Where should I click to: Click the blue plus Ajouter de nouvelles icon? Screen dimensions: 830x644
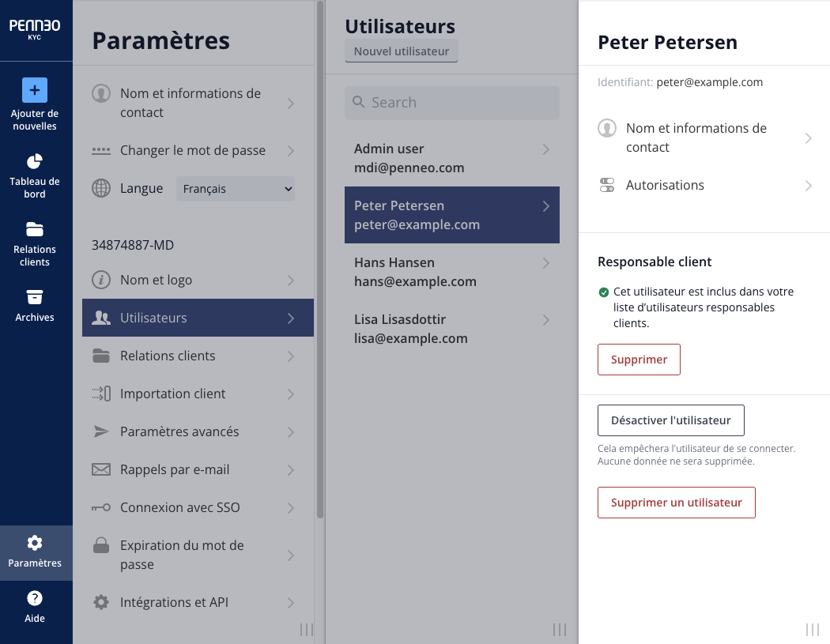pyautogui.click(x=35, y=90)
